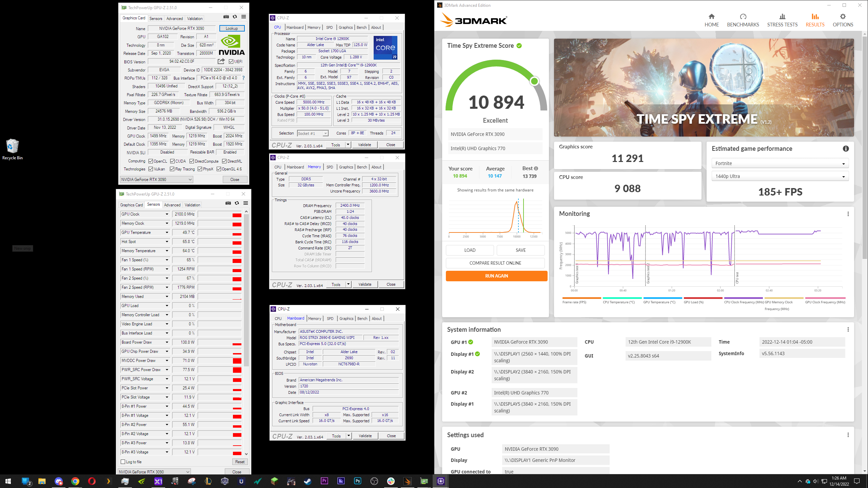The image size is (868, 488).
Task: Open Chrome from the taskbar
Action: coord(75,481)
